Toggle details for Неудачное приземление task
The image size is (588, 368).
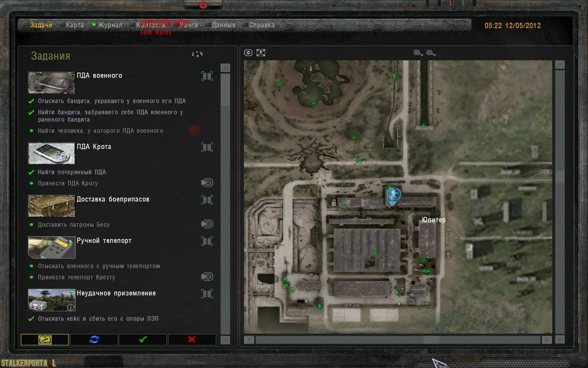pos(207,294)
